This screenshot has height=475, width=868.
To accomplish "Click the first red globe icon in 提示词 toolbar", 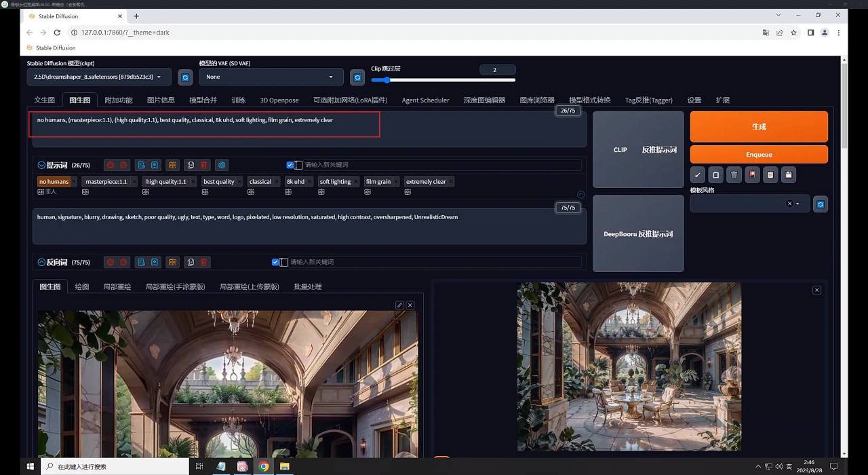I will (111, 165).
